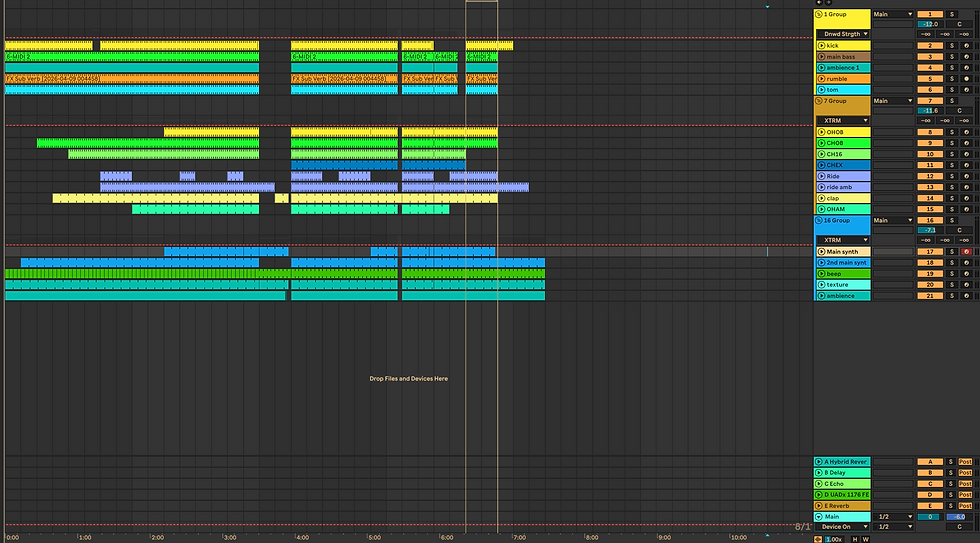980x543 pixels.
Task: Unfold the main bass track icon
Action: [x=821, y=57]
